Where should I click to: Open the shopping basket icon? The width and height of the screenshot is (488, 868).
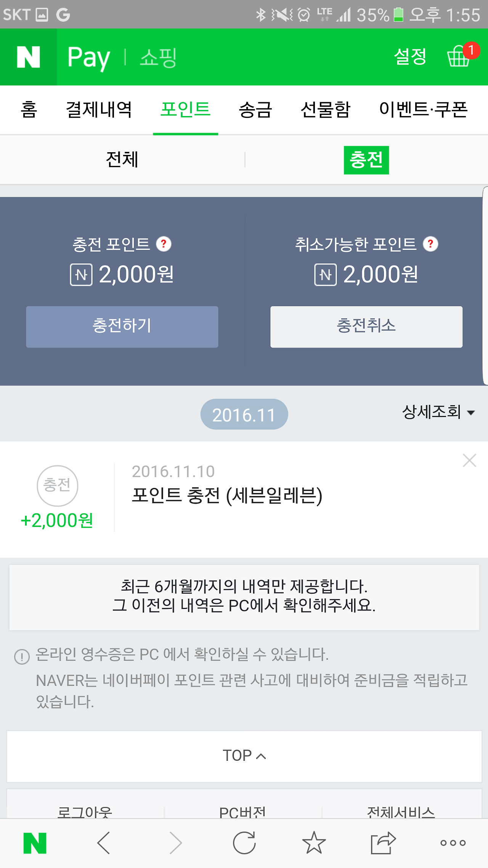459,56
